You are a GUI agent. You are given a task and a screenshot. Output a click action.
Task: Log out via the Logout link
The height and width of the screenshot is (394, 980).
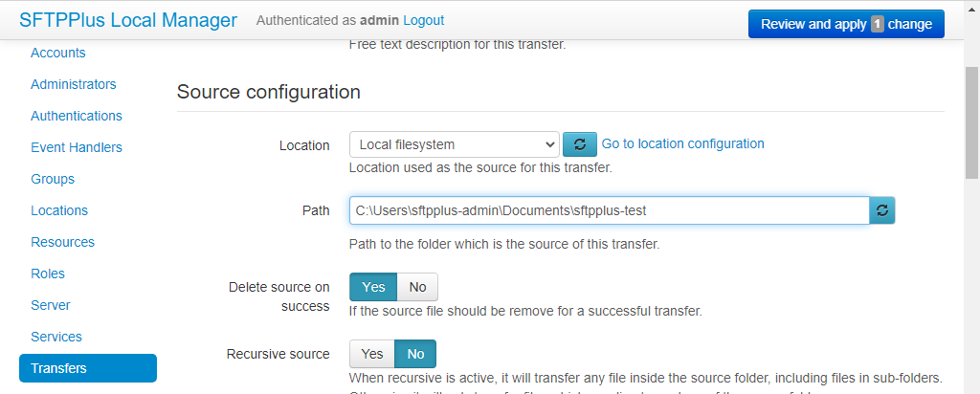(x=424, y=20)
